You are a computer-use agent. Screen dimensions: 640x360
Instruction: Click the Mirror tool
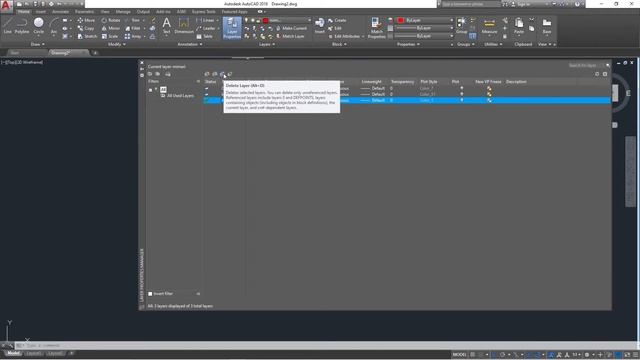coord(111,28)
